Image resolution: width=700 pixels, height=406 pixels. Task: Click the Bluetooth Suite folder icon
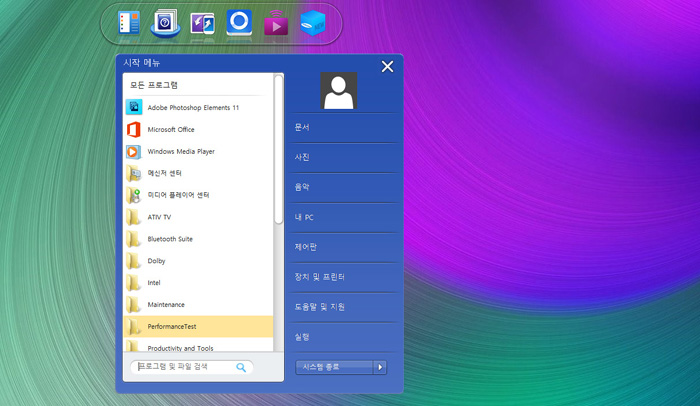click(x=133, y=239)
